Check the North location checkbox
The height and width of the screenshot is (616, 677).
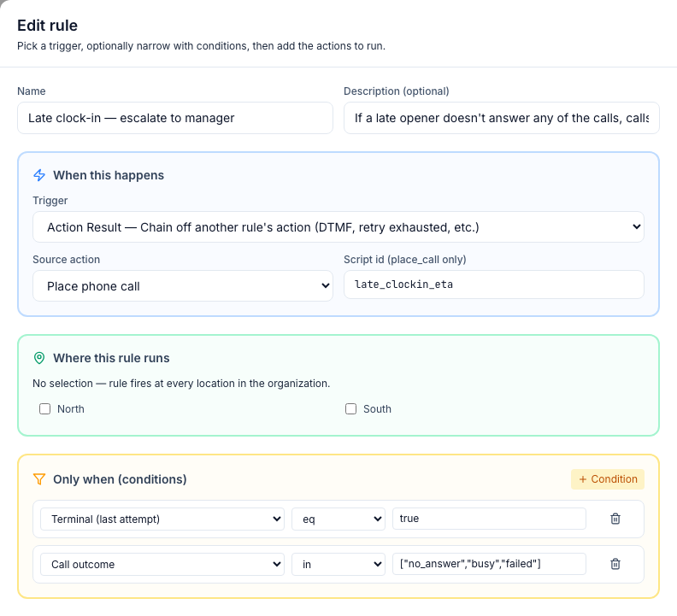pyautogui.click(x=45, y=408)
